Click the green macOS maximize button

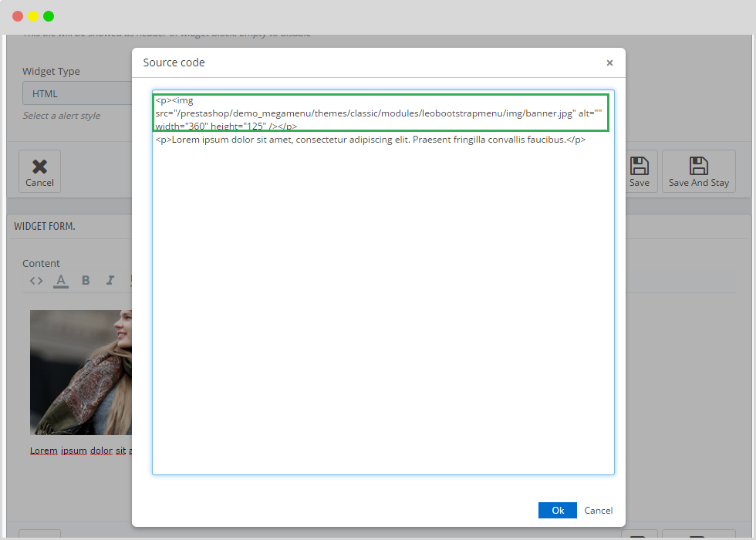49,16
